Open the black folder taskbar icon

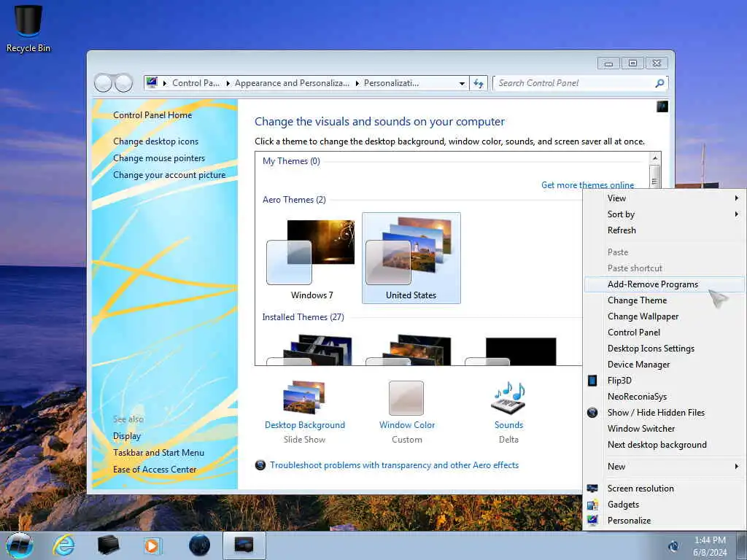108,545
